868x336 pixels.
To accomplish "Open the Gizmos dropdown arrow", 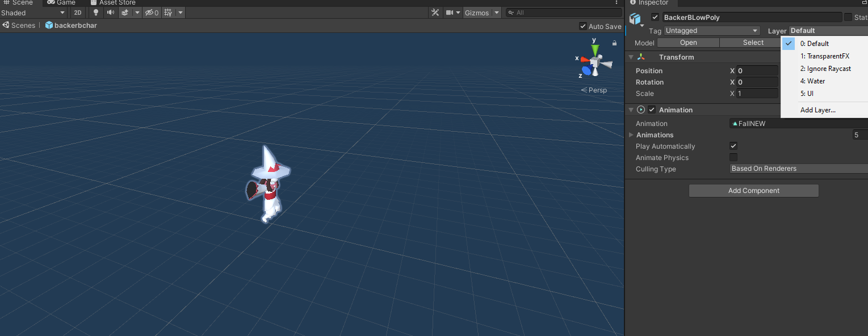I will 497,12.
